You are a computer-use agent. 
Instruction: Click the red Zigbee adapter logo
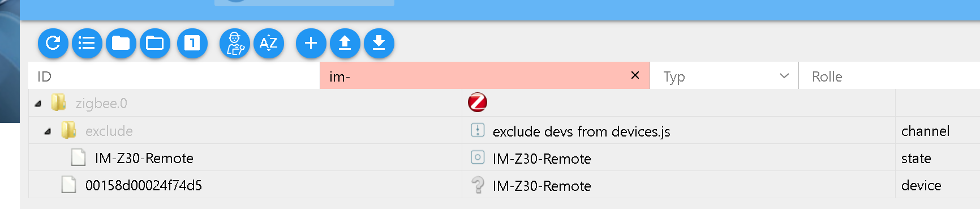click(478, 103)
